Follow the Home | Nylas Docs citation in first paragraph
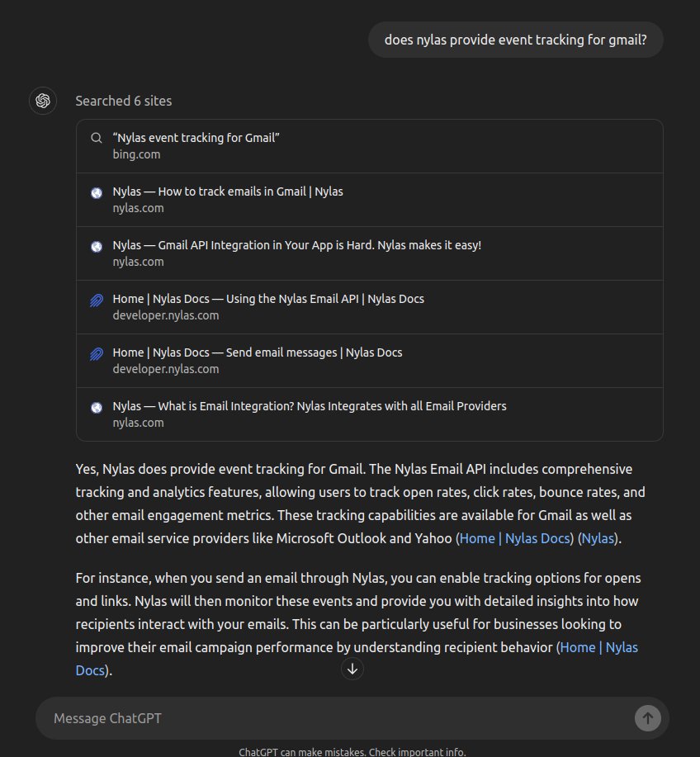This screenshot has height=757, width=700. coord(514,538)
